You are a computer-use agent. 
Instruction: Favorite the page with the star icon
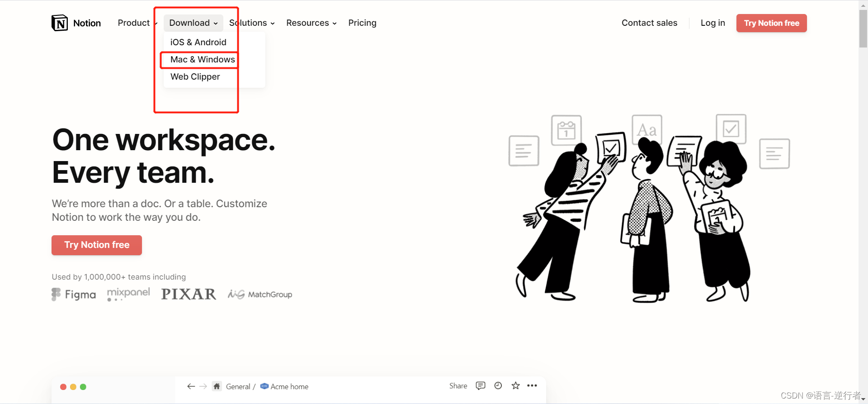click(515, 386)
